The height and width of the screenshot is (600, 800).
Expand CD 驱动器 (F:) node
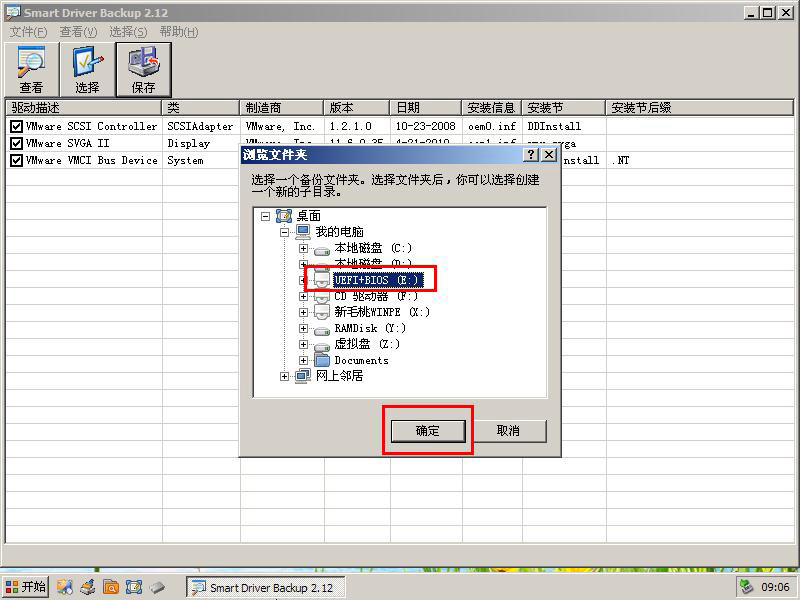(304, 296)
